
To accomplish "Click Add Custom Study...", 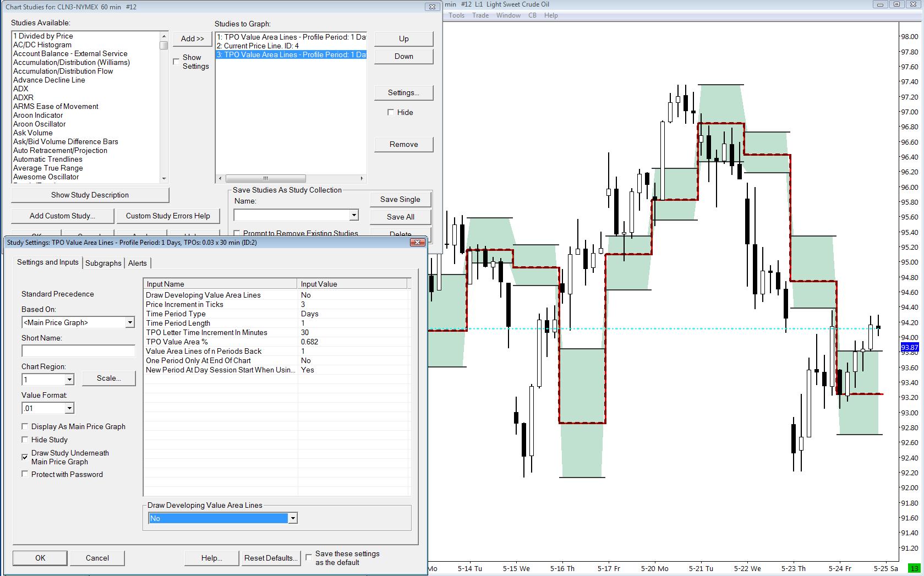I will tap(62, 216).
